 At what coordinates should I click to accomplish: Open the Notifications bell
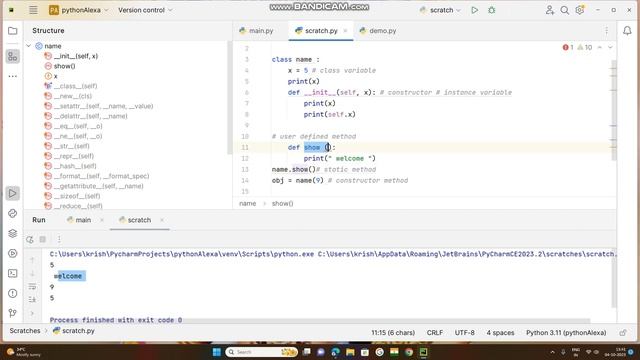pos(627,31)
